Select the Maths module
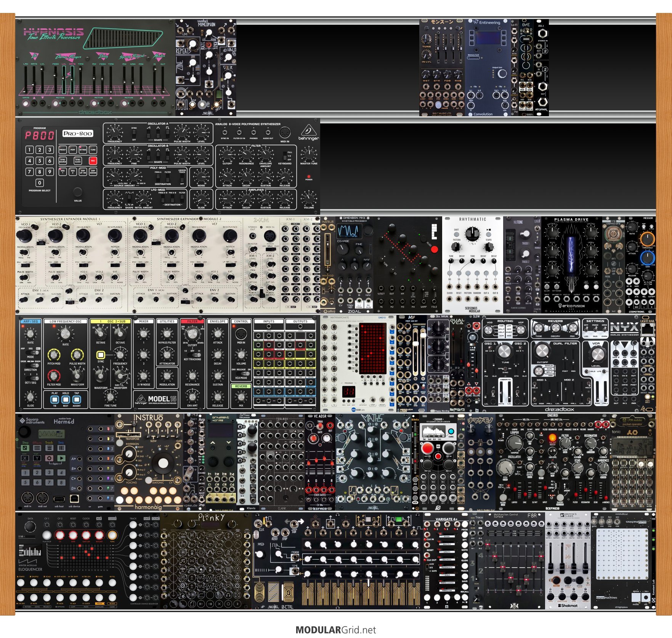Screen dimensions: 672x638 (374, 462)
